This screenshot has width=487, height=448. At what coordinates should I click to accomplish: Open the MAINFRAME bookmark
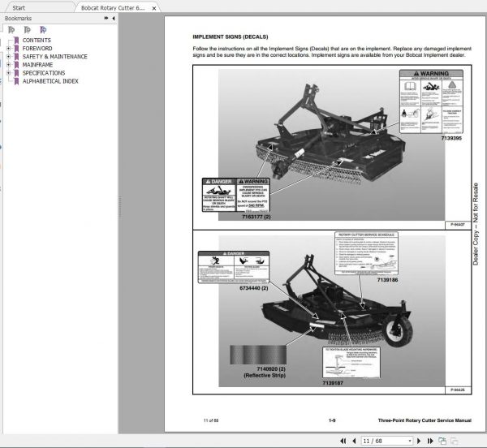[x=37, y=65]
